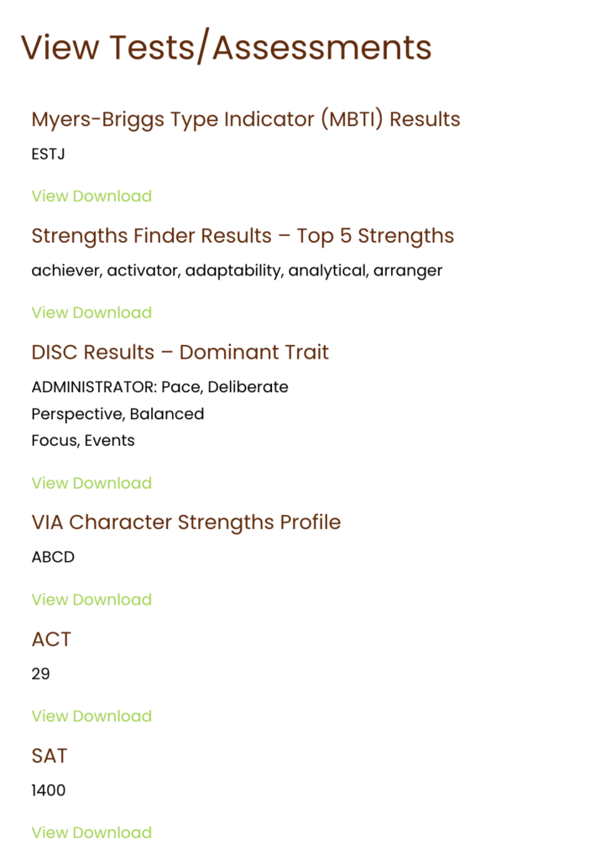Screen dimensions: 616x860
Task: Click the SAT score value 1400
Action: (x=48, y=790)
